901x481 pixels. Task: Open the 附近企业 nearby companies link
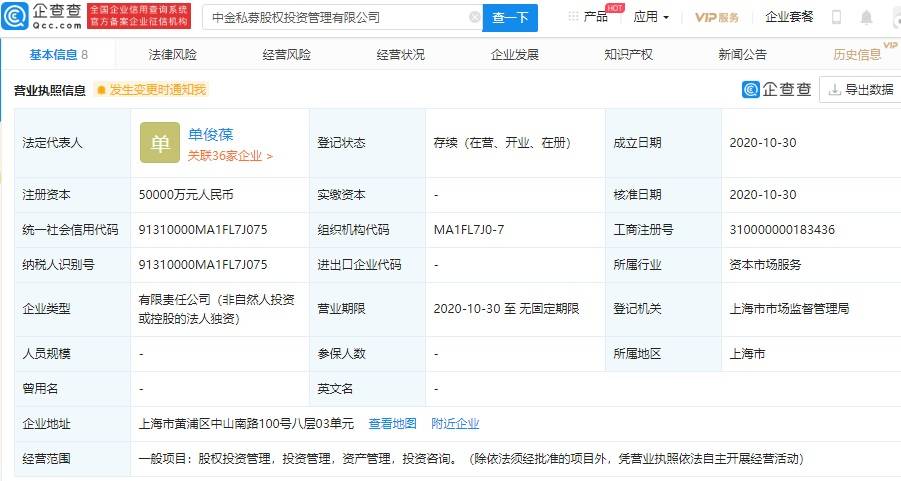click(455, 424)
